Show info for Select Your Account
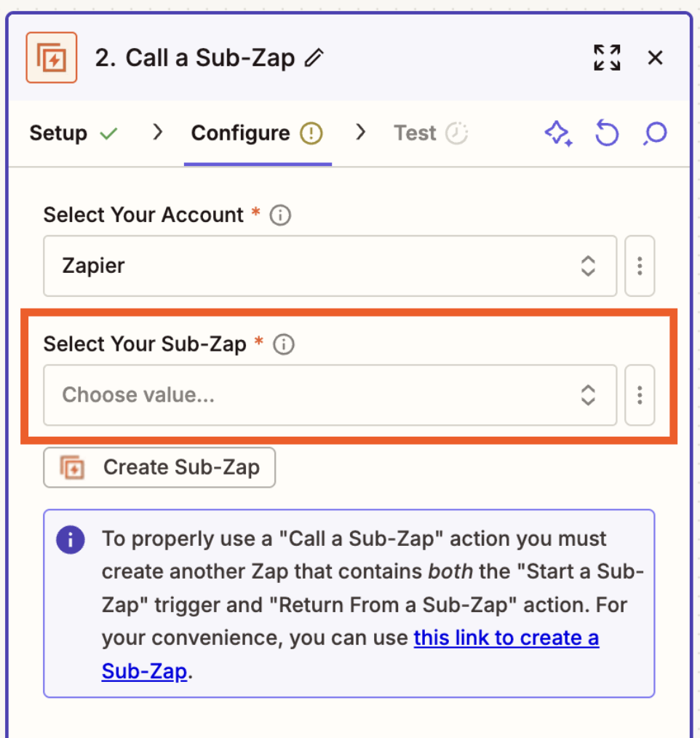700x738 pixels. point(280,215)
